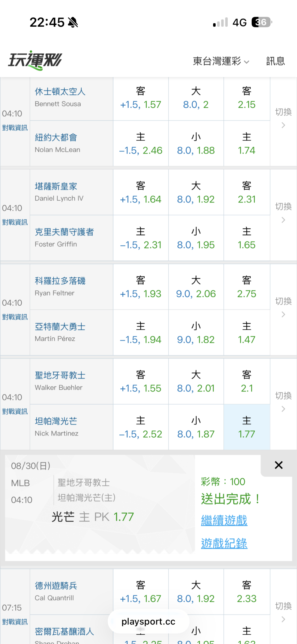Open the 密爾瓦基釀酒人 team link

pos(64,631)
